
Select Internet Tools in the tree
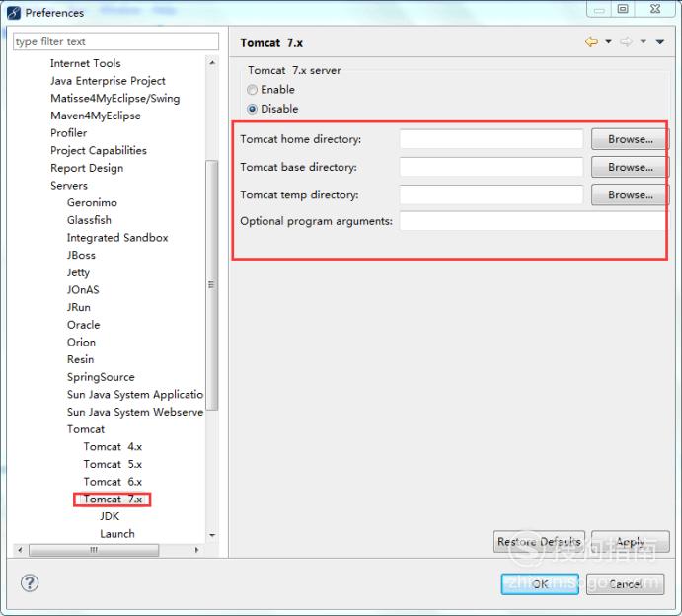click(x=86, y=63)
